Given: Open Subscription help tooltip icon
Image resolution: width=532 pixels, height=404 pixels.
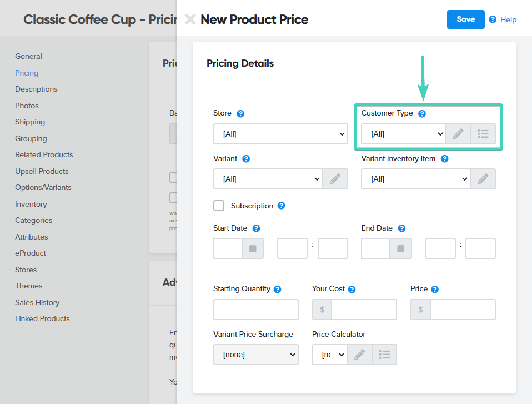Looking at the screenshot, I should click(x=281, y=206).
